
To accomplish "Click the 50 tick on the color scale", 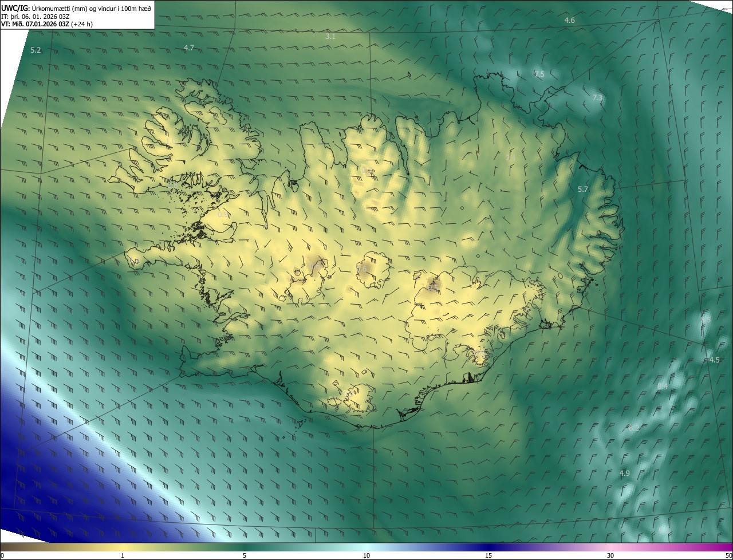I will tap(728, 555).
